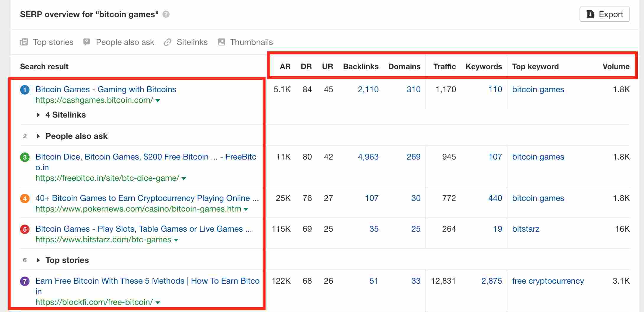
Task: Visit https://blockfi.com/free-bitcoin/ URL
Action: point(94,302)
